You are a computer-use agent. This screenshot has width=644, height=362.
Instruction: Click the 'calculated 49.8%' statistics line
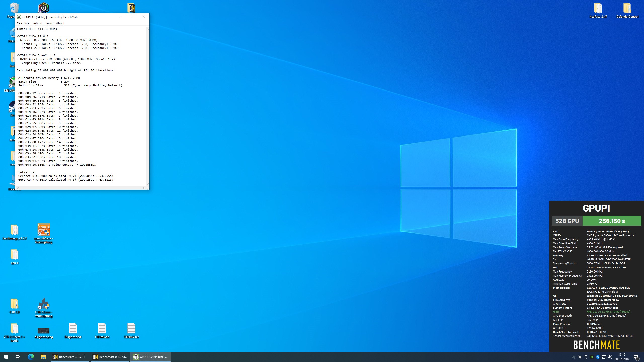pyautogui.click(x=66, y=180)
